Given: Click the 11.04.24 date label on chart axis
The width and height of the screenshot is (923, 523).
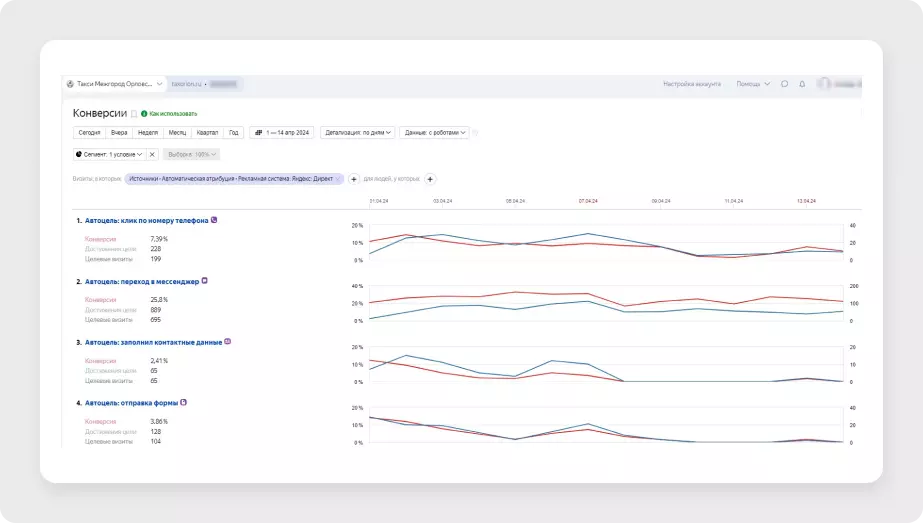Looking at the screenshot, I should [733, 201].
